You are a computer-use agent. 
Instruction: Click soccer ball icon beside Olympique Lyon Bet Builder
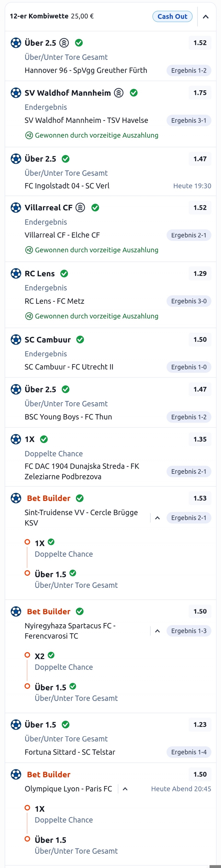[16, 774]
